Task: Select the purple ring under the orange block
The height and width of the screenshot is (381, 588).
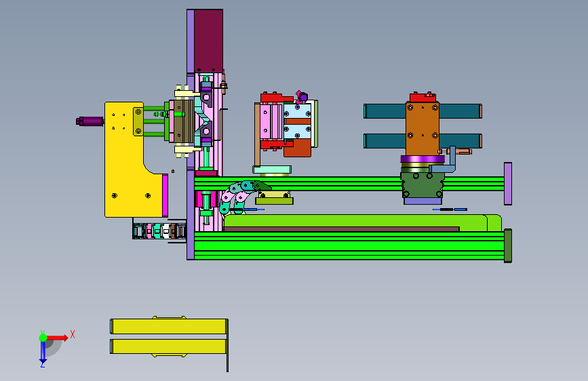Action: 423,159
